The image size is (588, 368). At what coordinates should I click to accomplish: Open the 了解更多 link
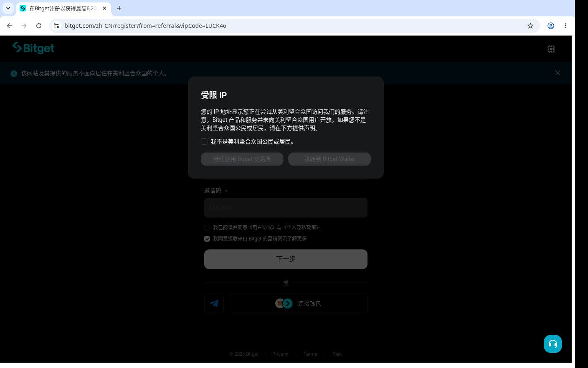[x=297, y=238]
